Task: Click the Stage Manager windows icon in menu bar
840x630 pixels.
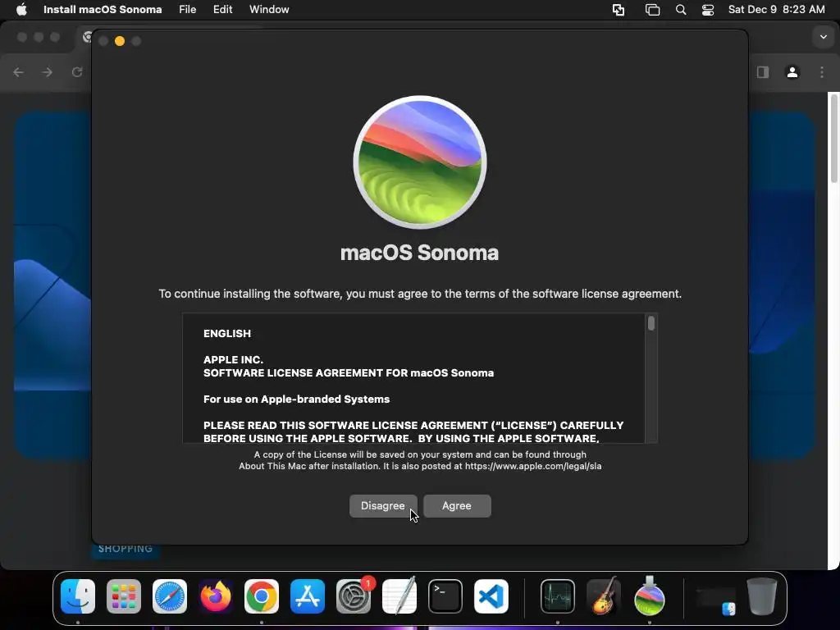Action: pyautogui.click(x=652, y=10)
